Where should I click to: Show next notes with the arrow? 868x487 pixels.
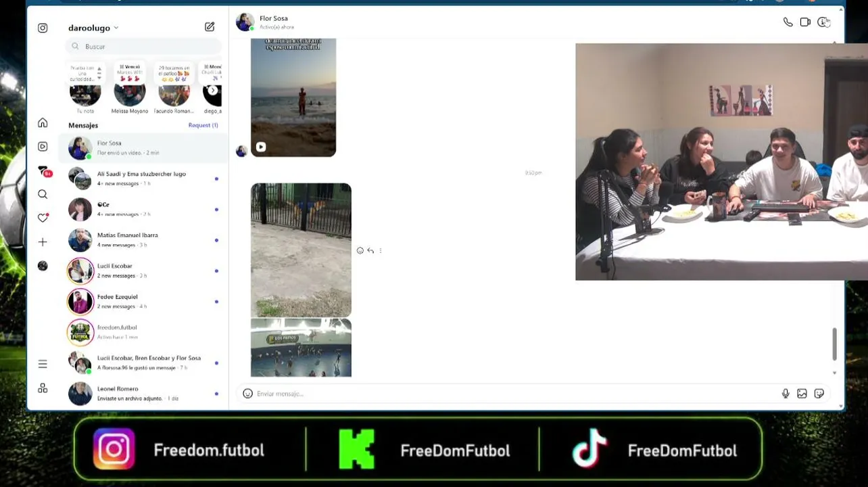pos(213,91)
